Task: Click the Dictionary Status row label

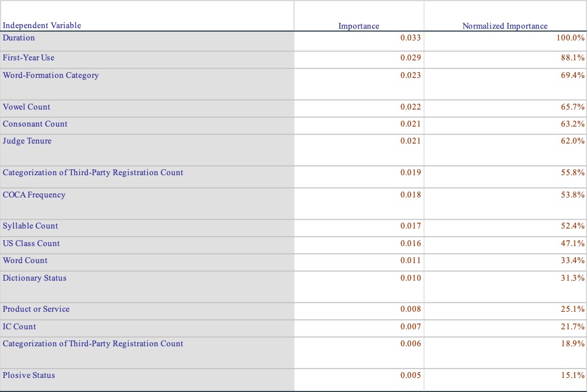Action: pyautogui.click(x=35, y=278)
